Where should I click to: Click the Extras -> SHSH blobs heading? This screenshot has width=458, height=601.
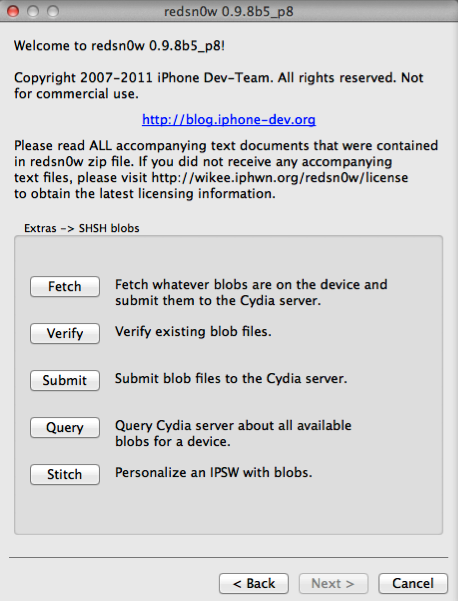pyautogui.click(x=82, y=228)
